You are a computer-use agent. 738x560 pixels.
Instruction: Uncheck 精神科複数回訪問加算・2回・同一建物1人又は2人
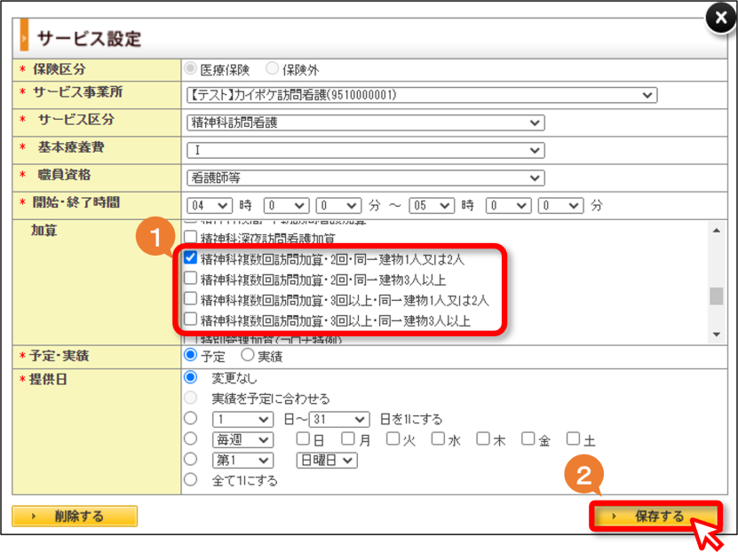pyautogui.click(x=190, y=257)
